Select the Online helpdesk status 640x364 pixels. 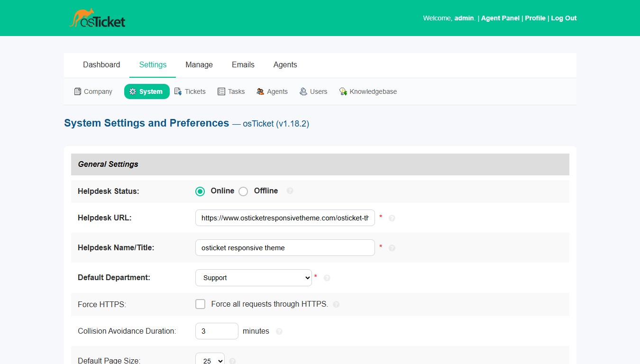point(200,191)
